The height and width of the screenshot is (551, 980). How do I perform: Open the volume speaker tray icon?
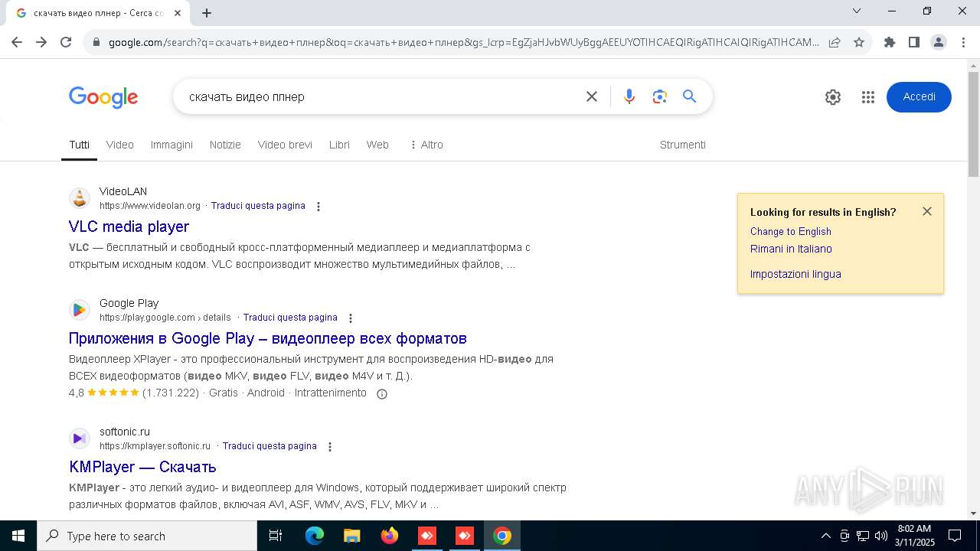click(x=881, y=536)
